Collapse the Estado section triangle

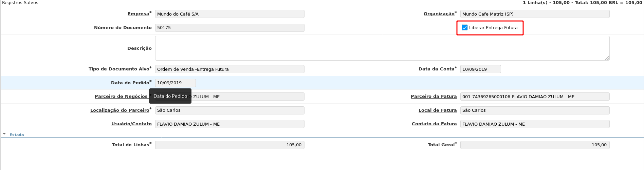pyautogui.click(x=4, y=134)
